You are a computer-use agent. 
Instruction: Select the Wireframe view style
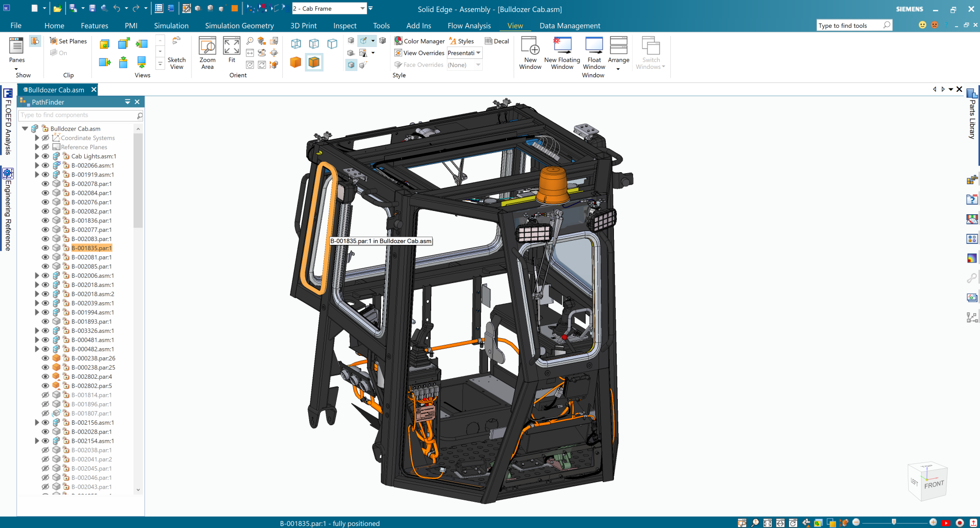click(x=295, y=43)
